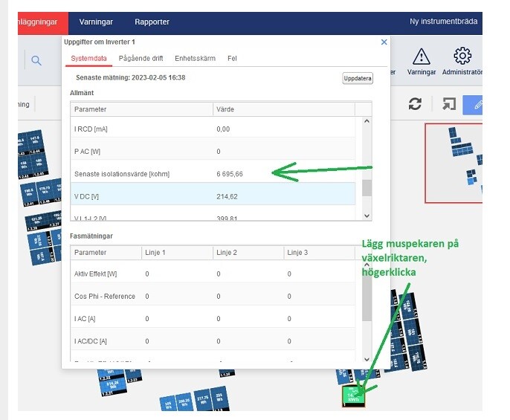Image resolution: width=510 pixels, height=420 pixels.
Task: Click the pop-out arrow window icon
Action: 449,104
